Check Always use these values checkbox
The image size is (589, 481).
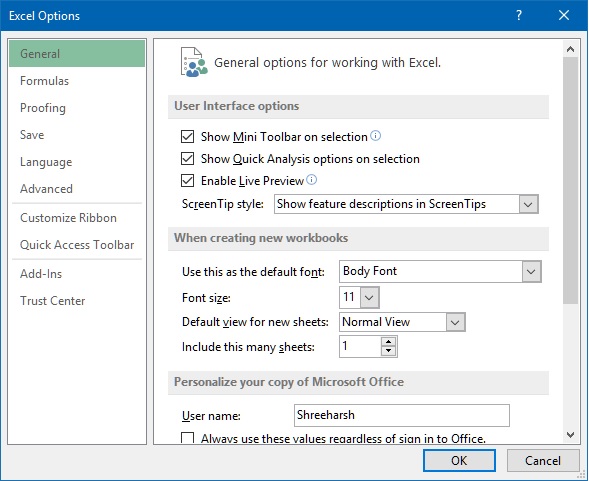[x=187, y=438]
